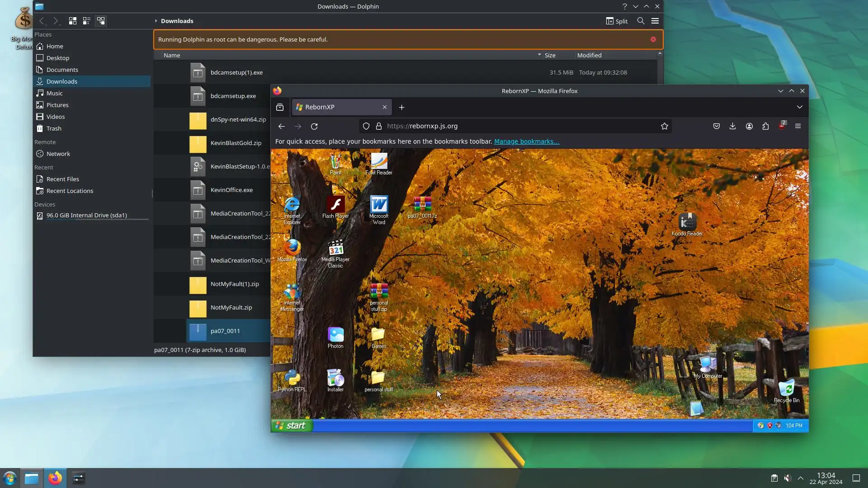Open Firefox extensions puzzle icon
Screen dimensions: 868x488
pos(765,126)
